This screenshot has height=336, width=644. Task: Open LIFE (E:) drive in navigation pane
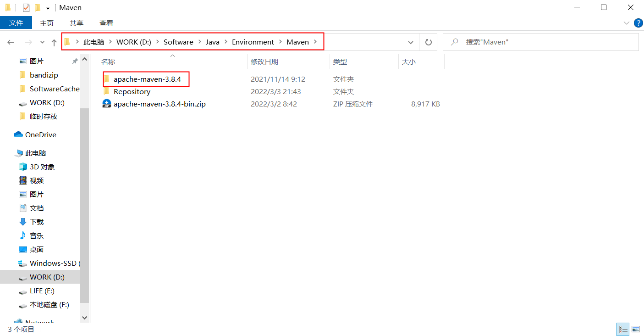point(43,291)
